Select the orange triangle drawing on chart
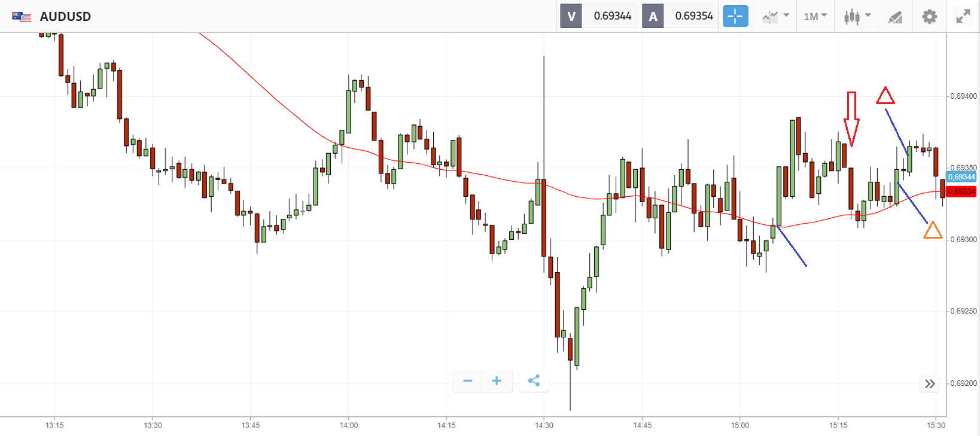Image resolution: width=980 pixels, height=436 pixels. coord(933,230)
